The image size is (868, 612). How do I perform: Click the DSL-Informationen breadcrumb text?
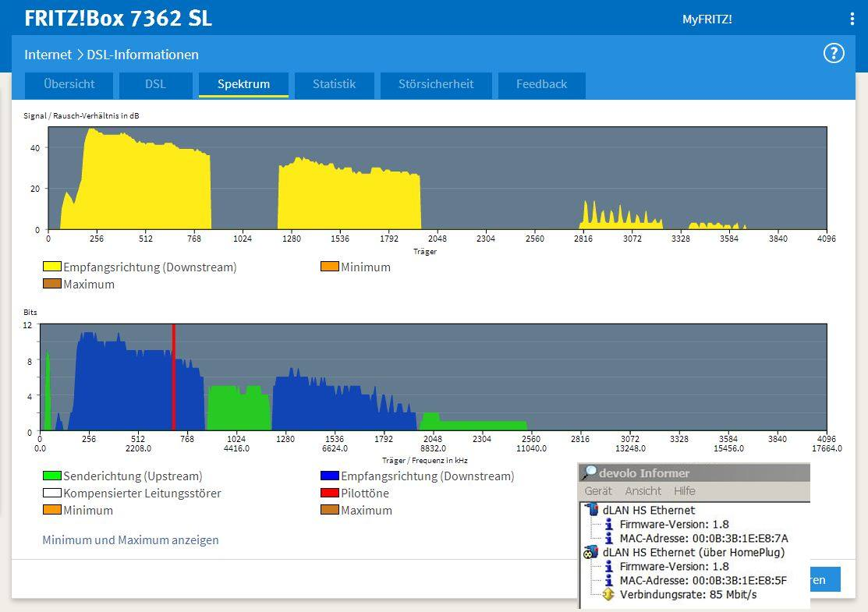[143, 55]
